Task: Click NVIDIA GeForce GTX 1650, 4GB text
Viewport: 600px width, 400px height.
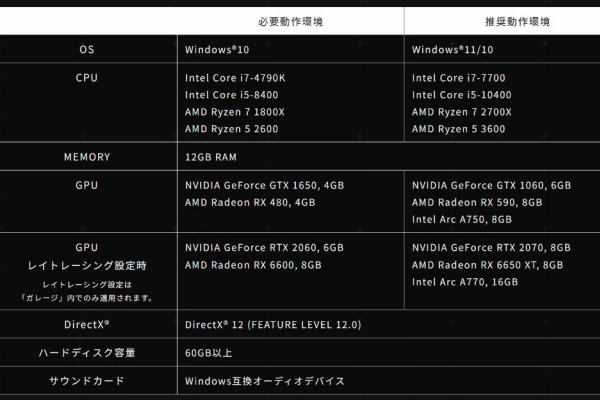Action: (x=264, y=185)
